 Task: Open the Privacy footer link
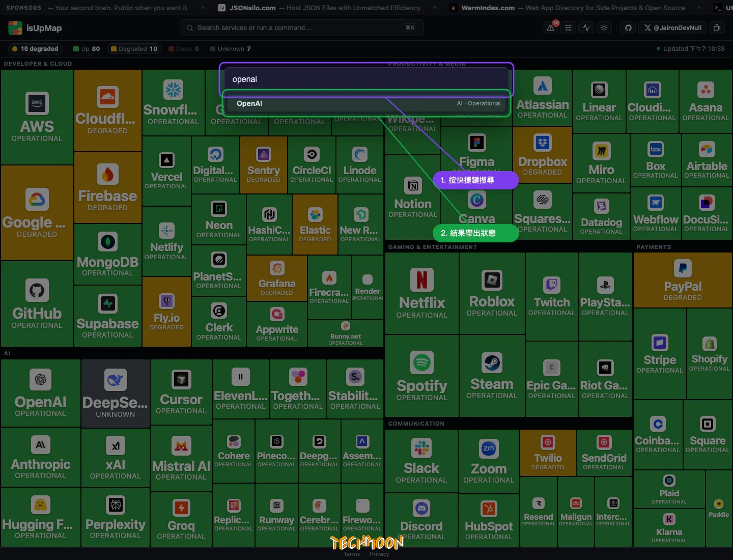(x=379, y=554)
